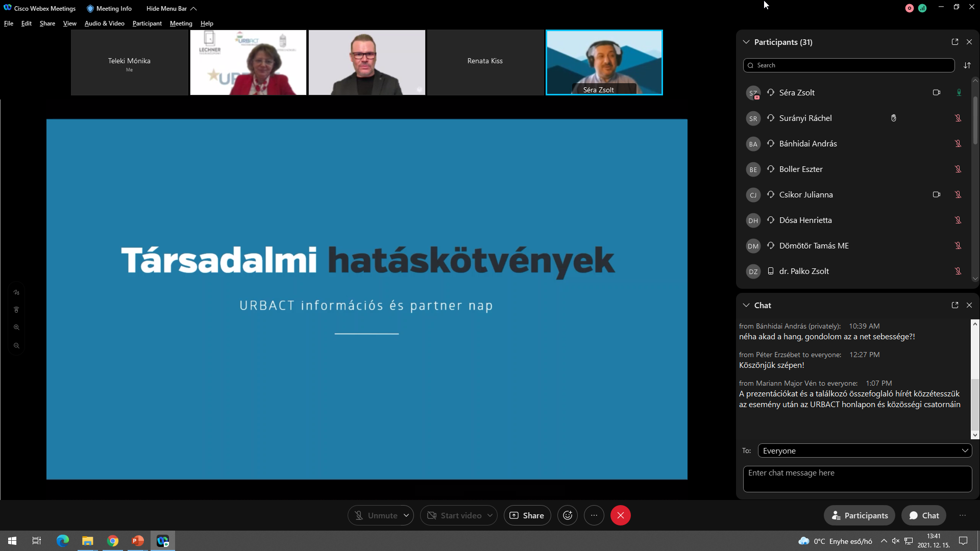980x551 pixels.
Task: Open the Audio & Video menu
Action: point(104,23)
